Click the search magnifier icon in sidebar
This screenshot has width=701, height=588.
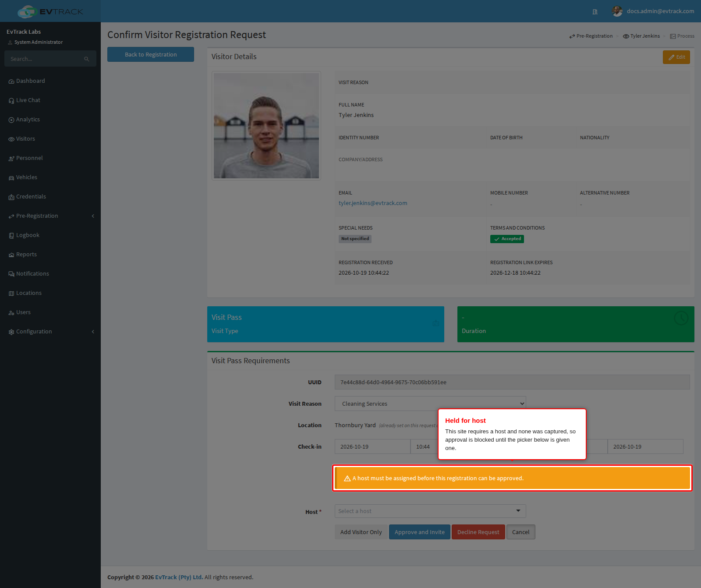[87, 59]
